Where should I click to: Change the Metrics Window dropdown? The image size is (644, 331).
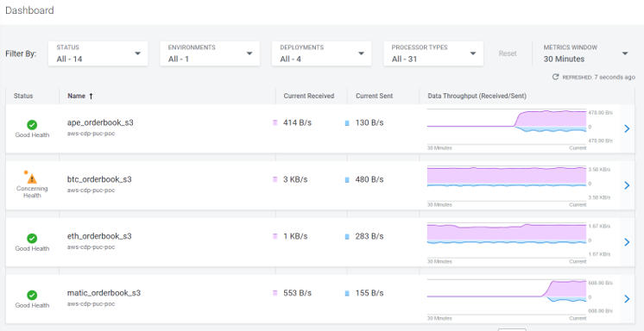click(585, 53)
